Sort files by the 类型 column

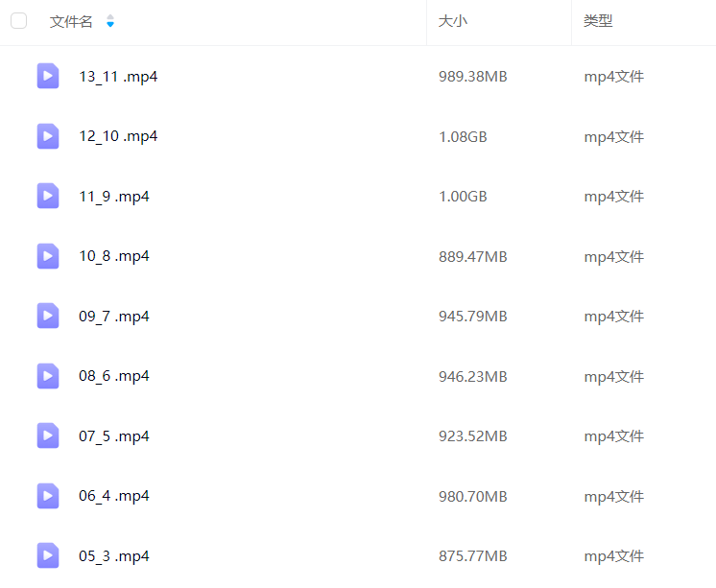click(x=598, y=21)
